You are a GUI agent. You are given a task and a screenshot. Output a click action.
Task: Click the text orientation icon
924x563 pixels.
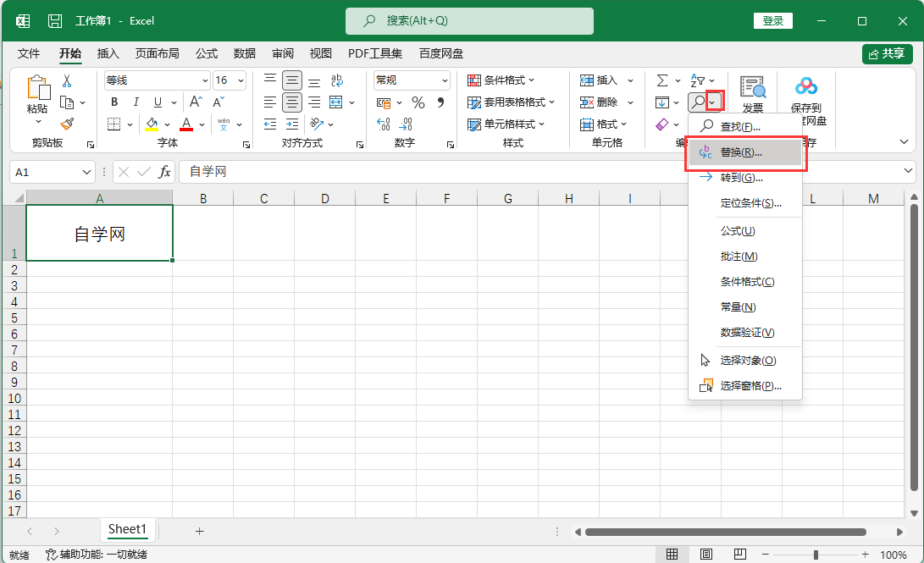click(317, 124)
